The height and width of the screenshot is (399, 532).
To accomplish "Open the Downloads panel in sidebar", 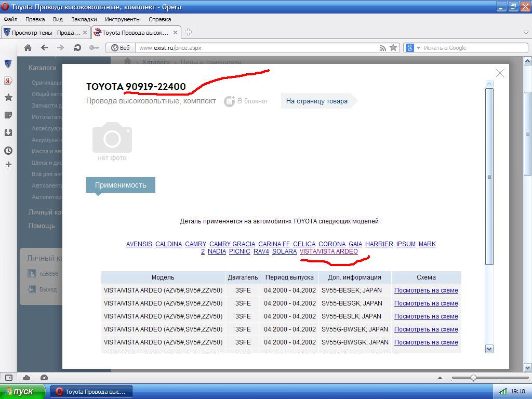I will tap(8, 133).
